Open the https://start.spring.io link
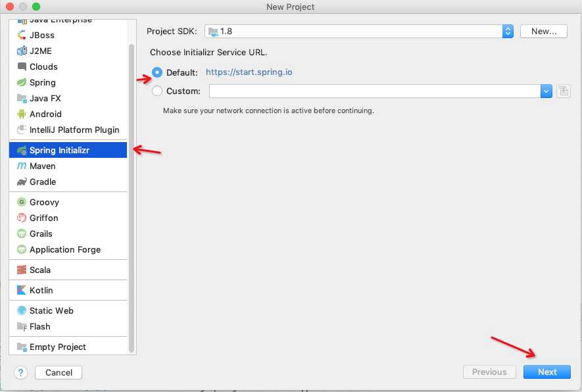This screenshot has width=582, height=392. tap(249, 72)
